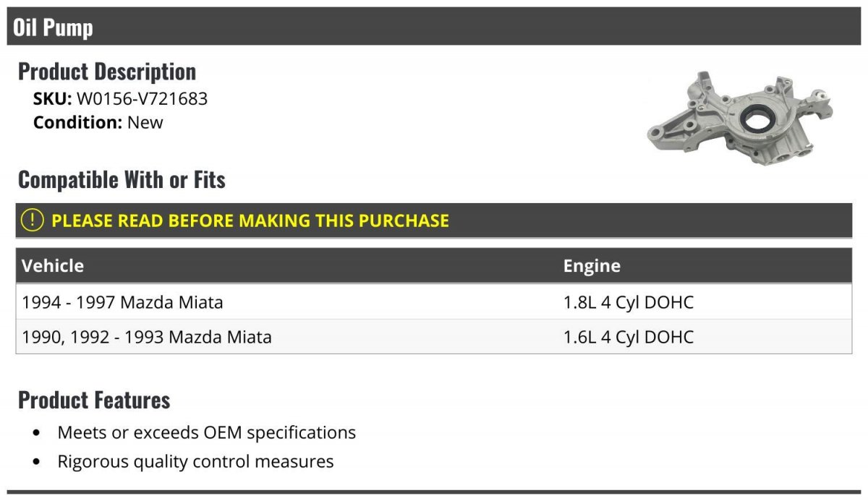Select the Product Description heading
The image size is (868, 501).
click(107, 72)
